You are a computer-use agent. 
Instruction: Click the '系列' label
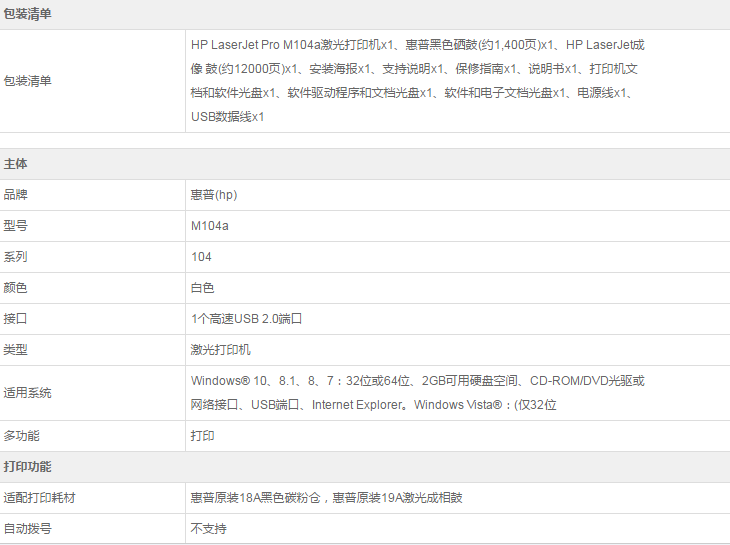click(x=15, y=256)
